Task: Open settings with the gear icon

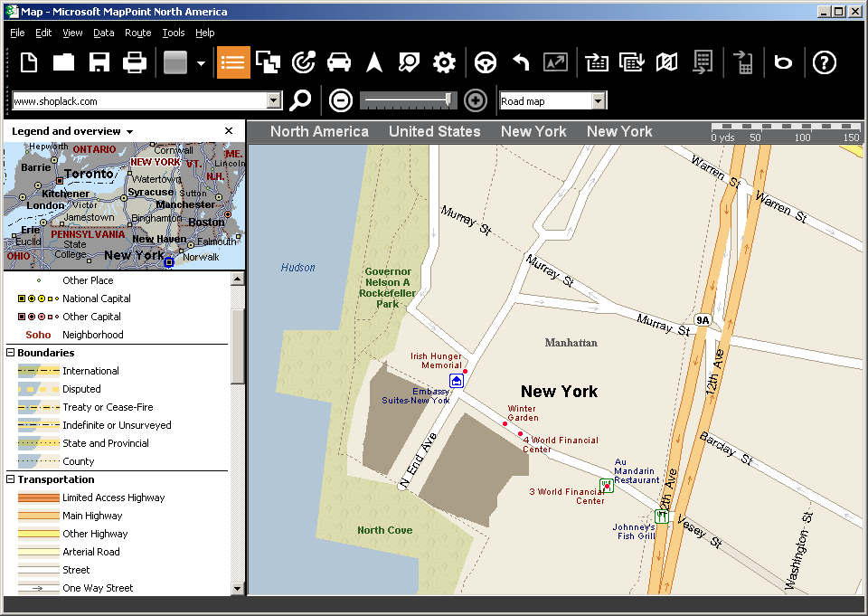Action: tap(444, 62)
